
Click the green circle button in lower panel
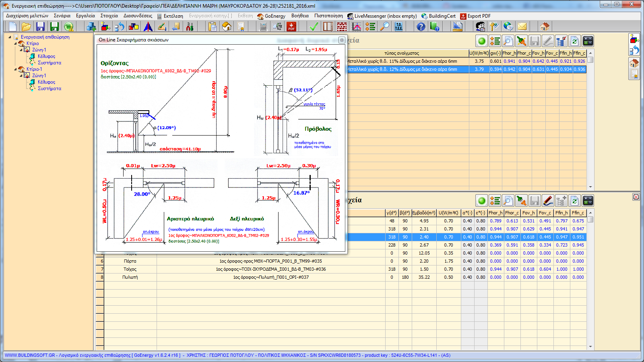[481, 201]
